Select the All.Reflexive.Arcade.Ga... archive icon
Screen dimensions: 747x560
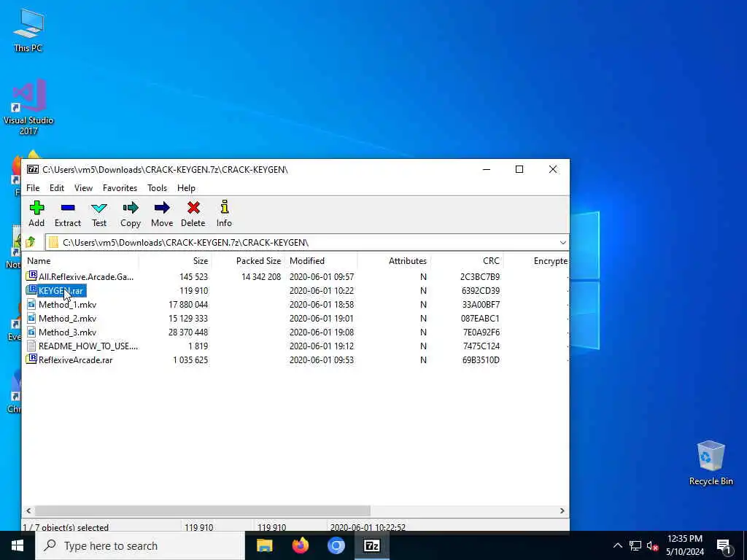[x=31, y=276]
